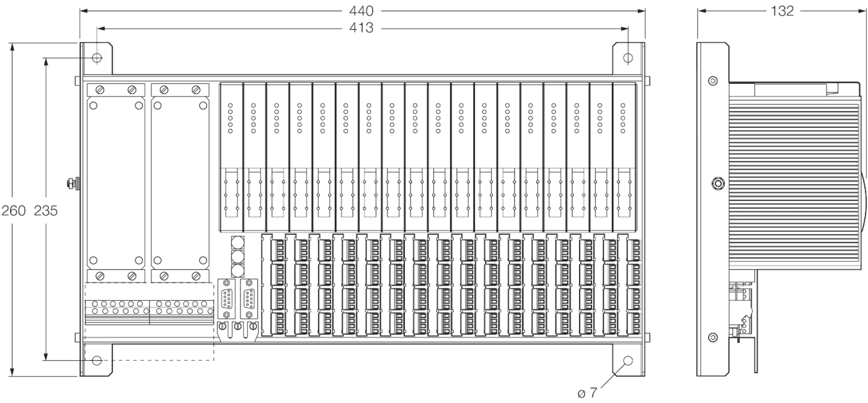Click the 235 vertical dimension label
The height and width of the screenshot is (403, 868).
click(46, 210)
